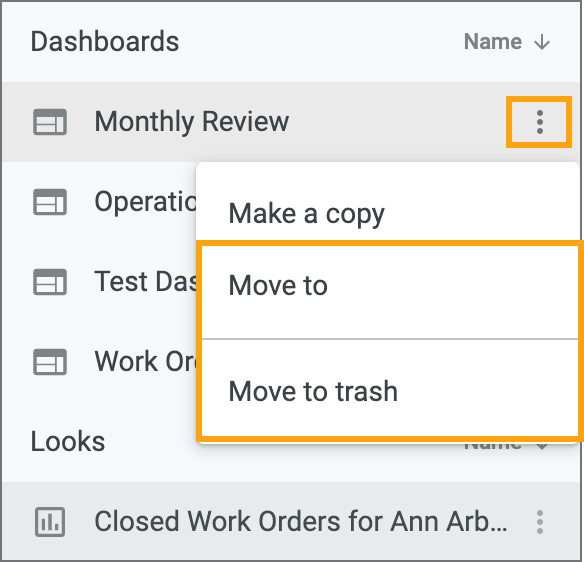584x562 pixels.
Task: Open the Monthly Review dashboard
Action: [x=192, y=122]
